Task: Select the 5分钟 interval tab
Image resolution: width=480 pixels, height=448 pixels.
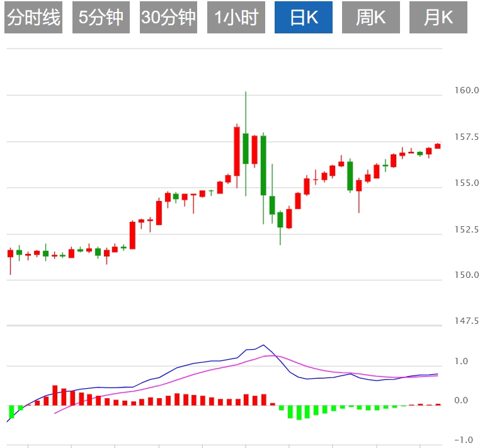Action: coord(101,17)
